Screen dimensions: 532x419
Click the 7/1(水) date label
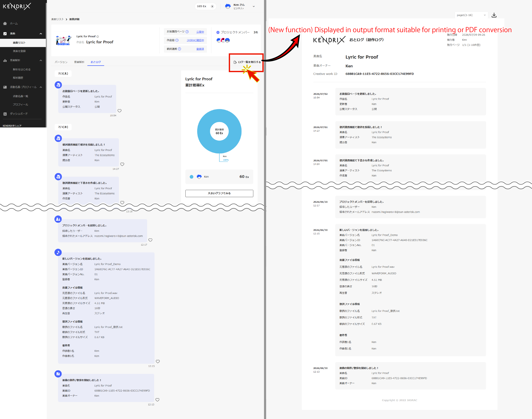pos(63,127)
